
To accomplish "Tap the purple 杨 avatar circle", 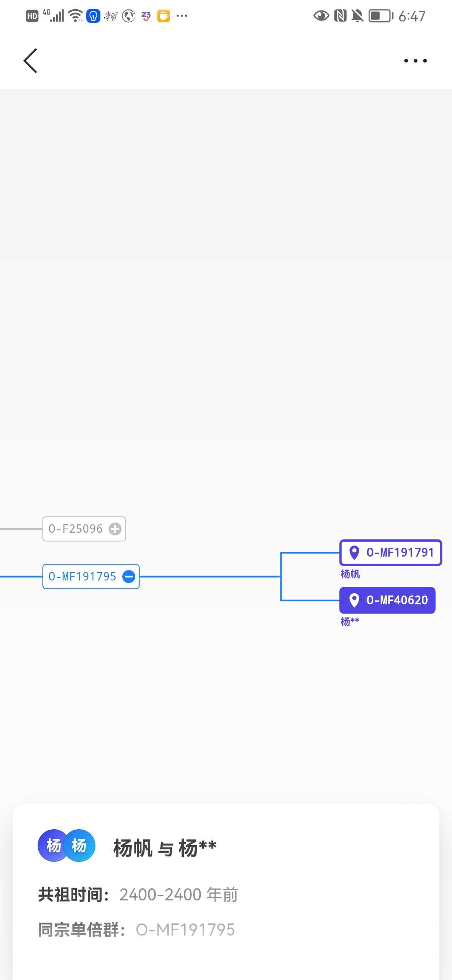I will click(x=53, y=846).
